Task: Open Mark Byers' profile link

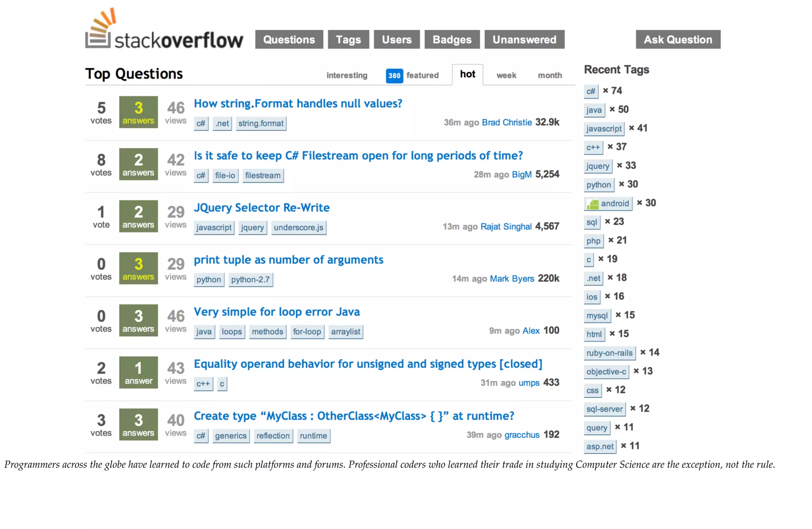Action: point(512,279)
